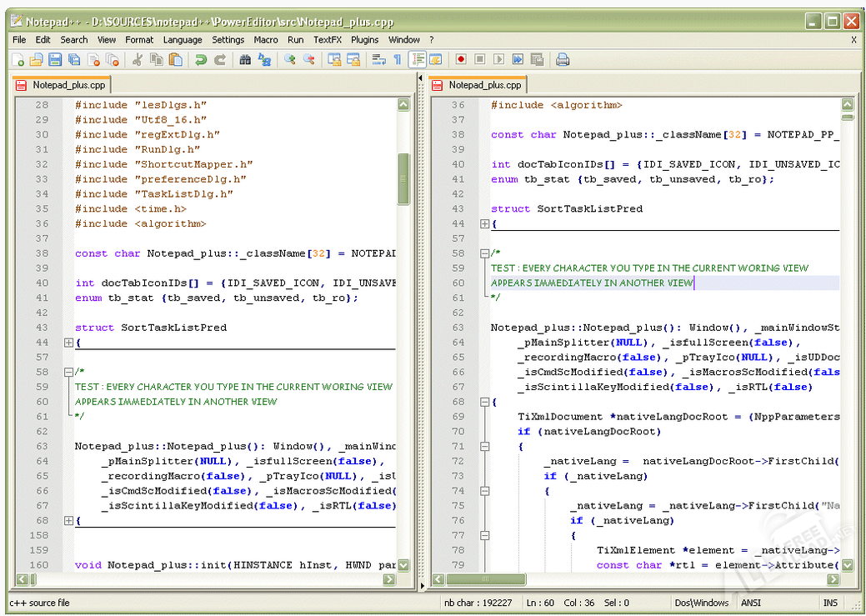Open the TextFX menu

click(x=328, y=39)
